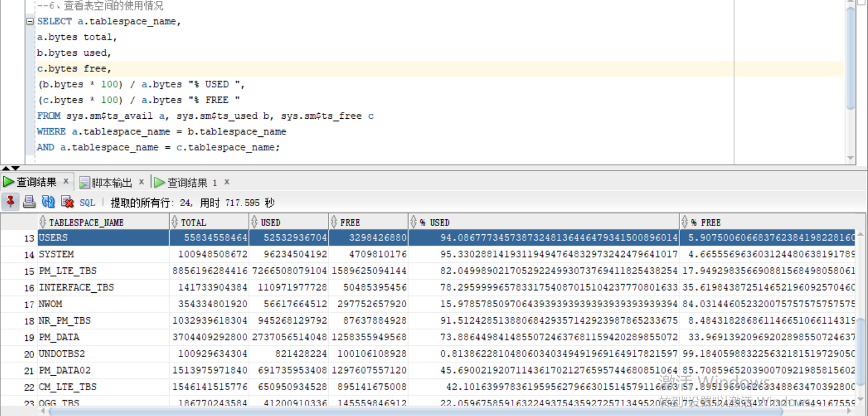Screen dimensions: 868x416
Task: Select the SYSTEM tablespace cell
Action: (x=103, y=254)
